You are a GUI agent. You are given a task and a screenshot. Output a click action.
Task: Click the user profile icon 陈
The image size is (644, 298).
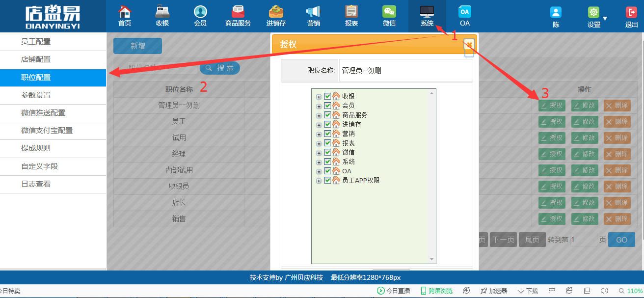[x=556, y=12]
